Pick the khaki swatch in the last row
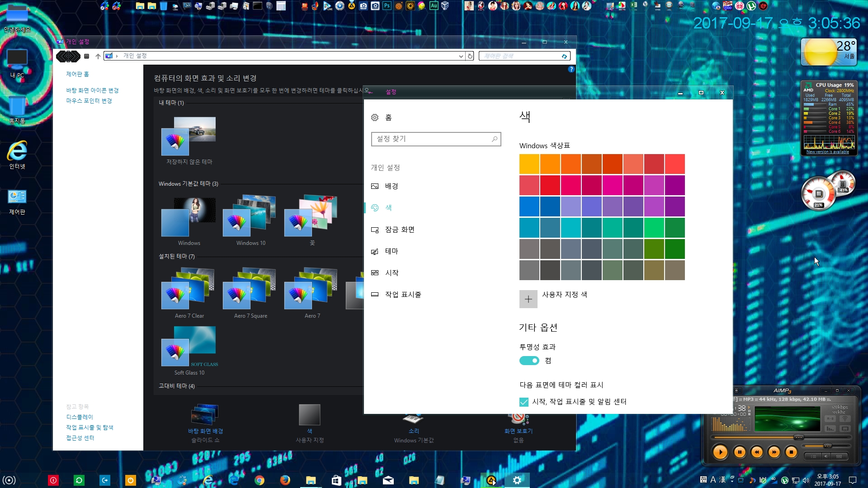Viewport: 868px width, 488px height. tap(654, 270)
